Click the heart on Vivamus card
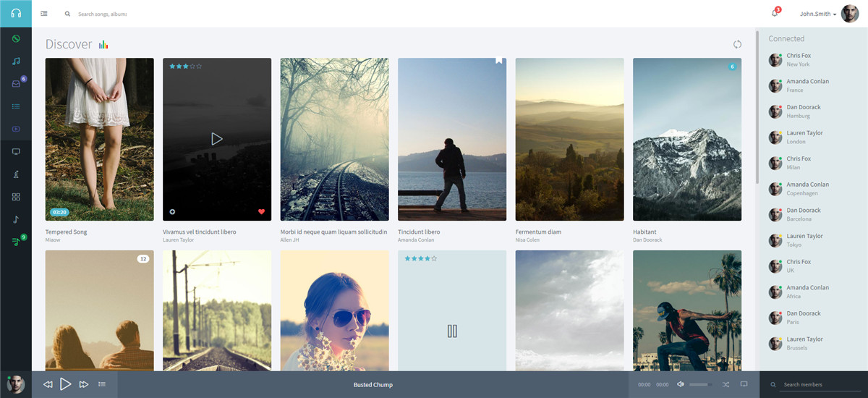Viewport: 868px width, 398px height. pyautogui.click(x=261, y=212)
